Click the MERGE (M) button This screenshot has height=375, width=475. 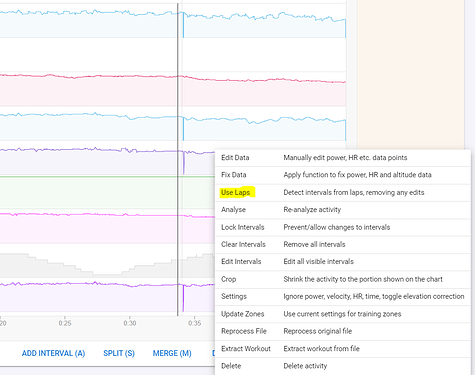pyautogui.click(x=172, y=353)
